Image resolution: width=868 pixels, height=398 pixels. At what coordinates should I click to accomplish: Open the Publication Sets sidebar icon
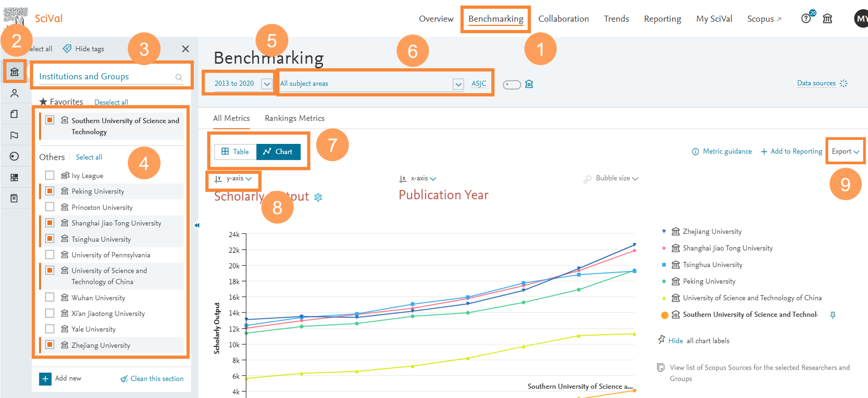click(15, 114)
